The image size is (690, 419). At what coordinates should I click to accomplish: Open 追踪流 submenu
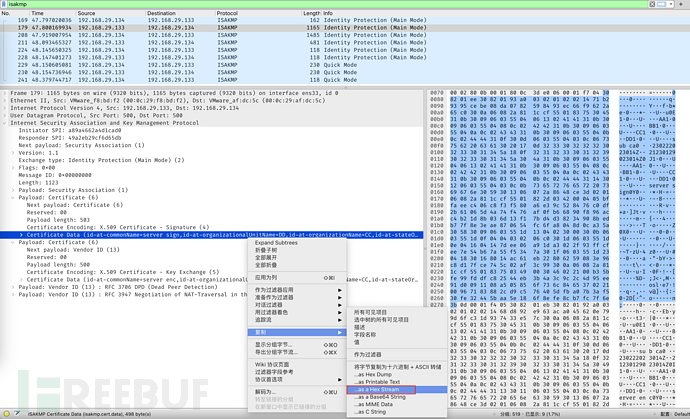(297, 320)
